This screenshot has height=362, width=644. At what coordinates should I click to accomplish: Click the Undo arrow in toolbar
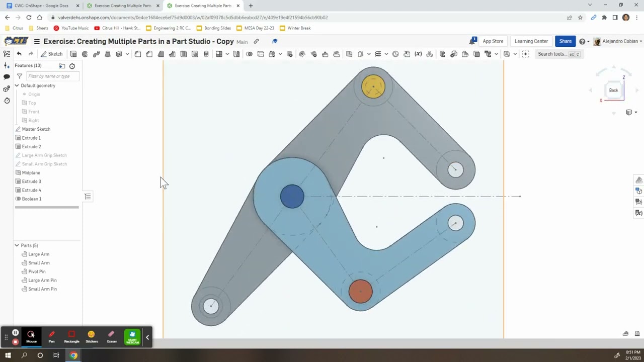pos(19,54)
